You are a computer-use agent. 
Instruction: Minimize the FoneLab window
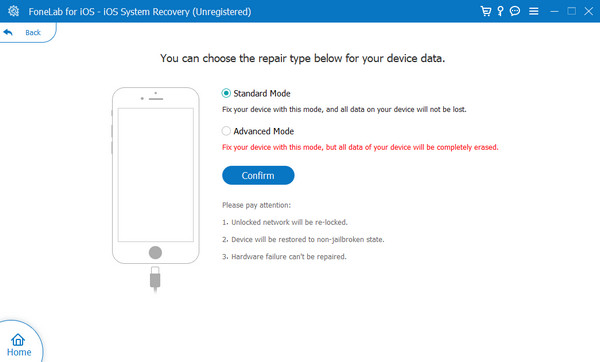tap(554, 11)
